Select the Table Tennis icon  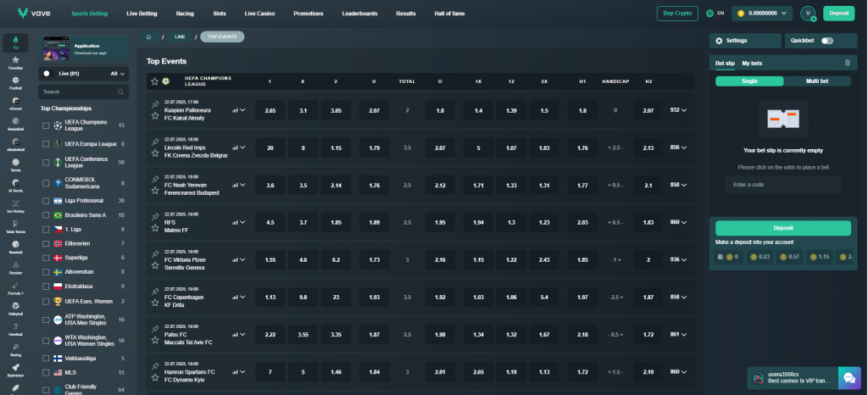[x=15, y=224]
